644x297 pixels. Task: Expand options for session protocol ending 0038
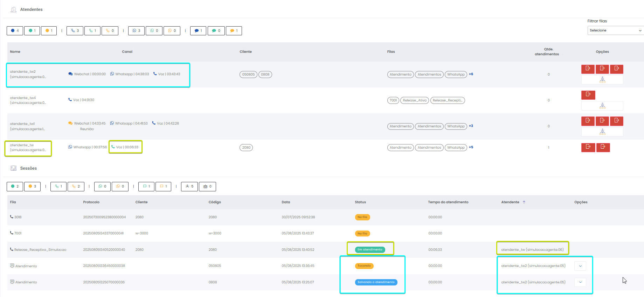click(580, 266)
